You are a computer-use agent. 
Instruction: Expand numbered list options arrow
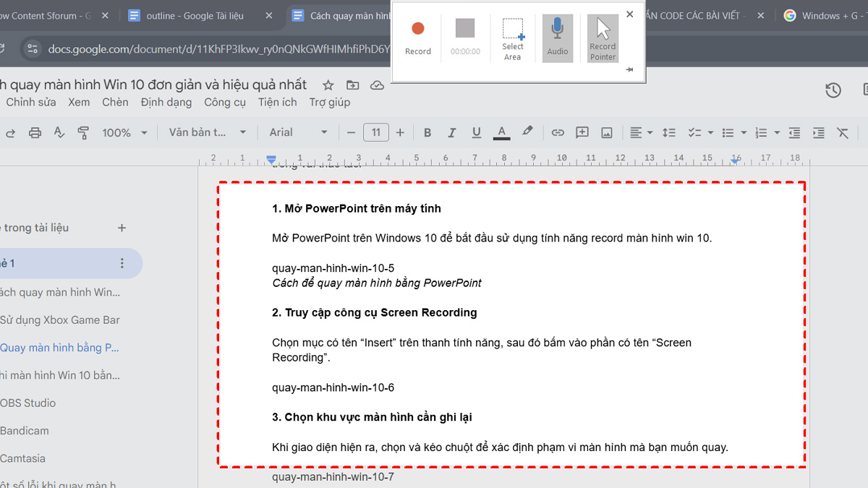777,133
